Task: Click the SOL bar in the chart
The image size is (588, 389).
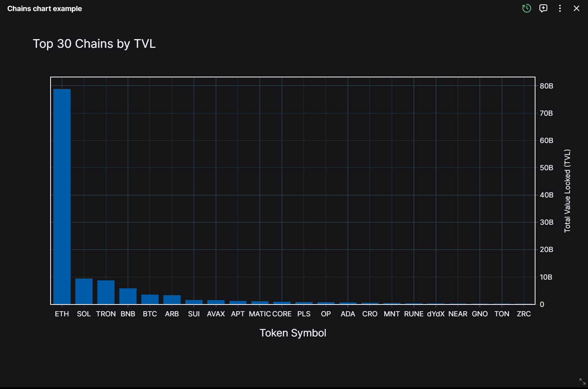Action: [x=84, y=291]
